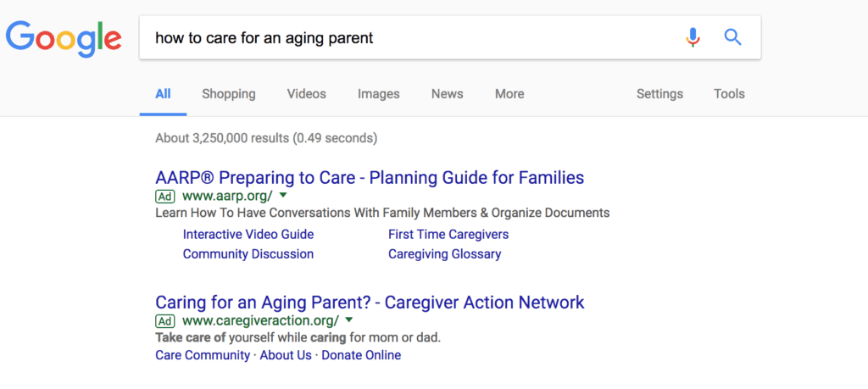Click the microphone voice search icon
868x389 pixels.
point(693,37)
